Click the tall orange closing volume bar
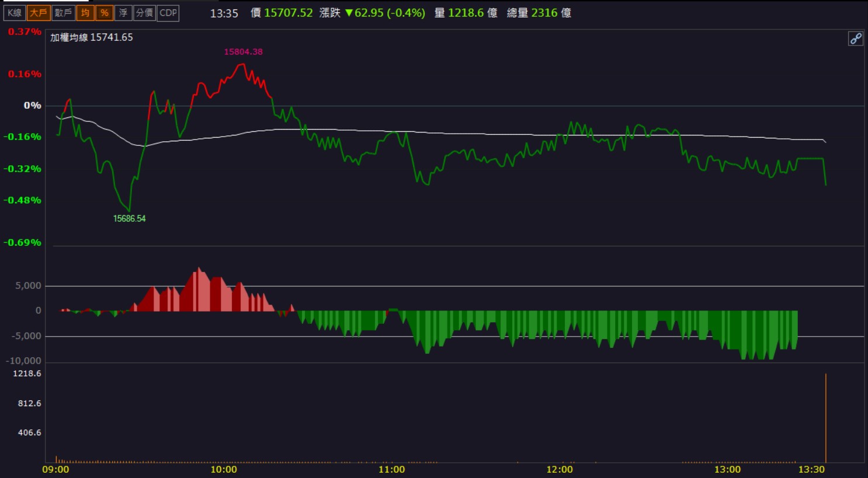The height and width of the screenshot is (478, 868). click(x=825, y=418)
